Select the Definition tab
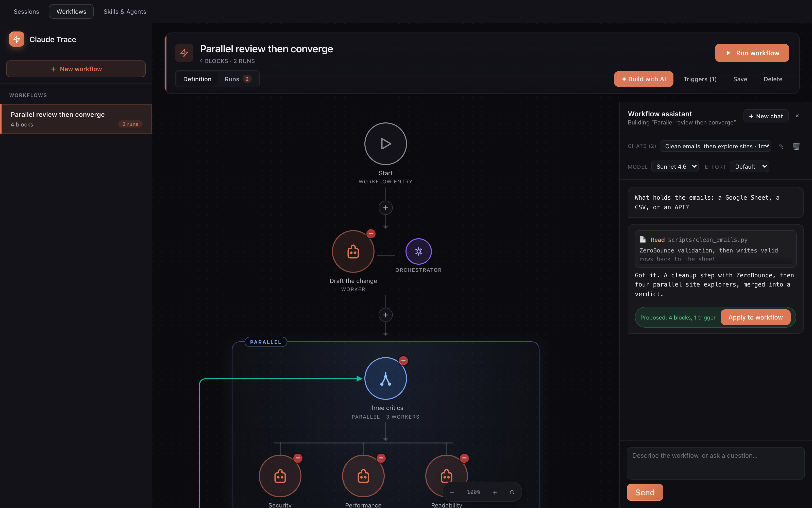This screenshot has width=812, height=508. click(x=197, y=79)
